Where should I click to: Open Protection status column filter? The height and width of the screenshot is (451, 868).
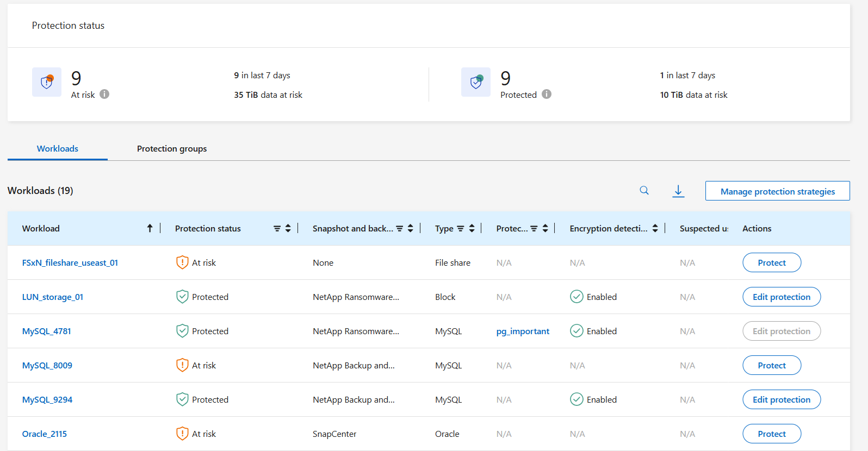click(277, 229)
